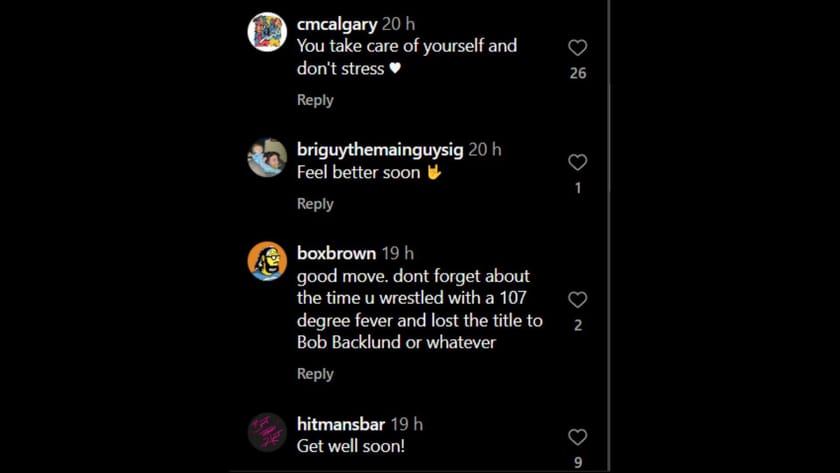View the 9 likes on hitmansbar's comment
This screenshot has height=473, width=840.
pos(577,462)
